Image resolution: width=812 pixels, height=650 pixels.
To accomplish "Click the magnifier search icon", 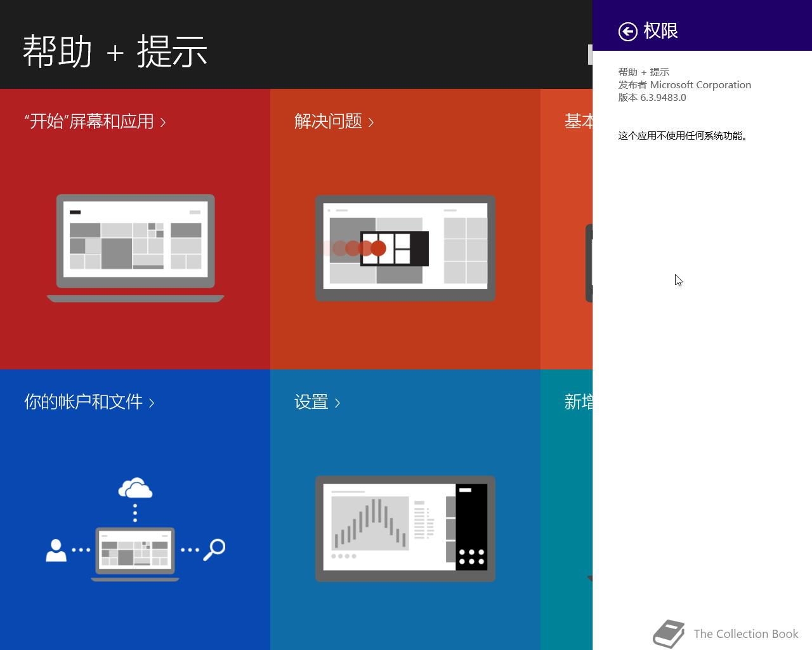I will [x=214, y=550].
